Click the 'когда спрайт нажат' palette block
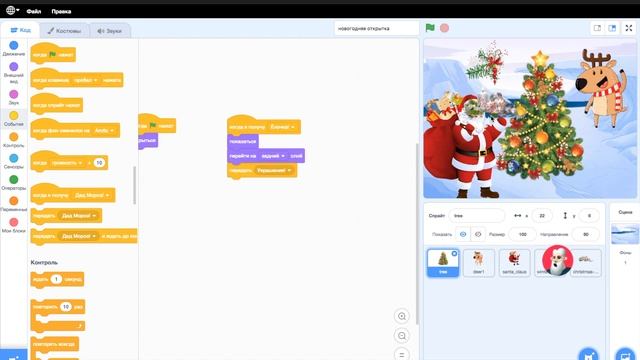The width and height of the screenshot is (640, 360). [x=56, y=105]
